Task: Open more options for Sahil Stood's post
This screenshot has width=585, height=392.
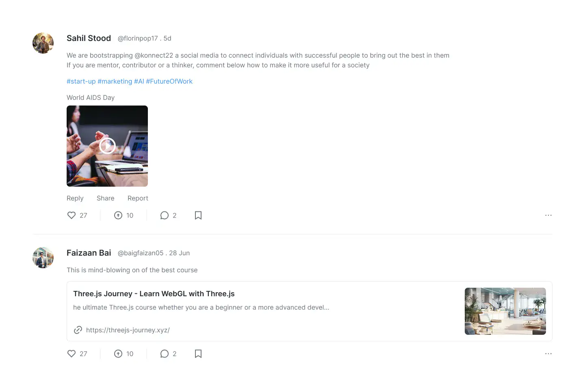Action: (x=548, y=215)
